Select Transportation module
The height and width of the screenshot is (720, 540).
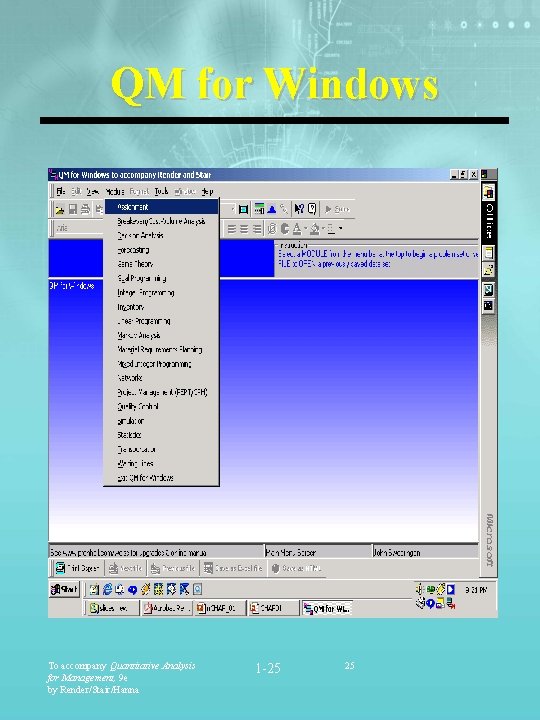tap(161, 449)
